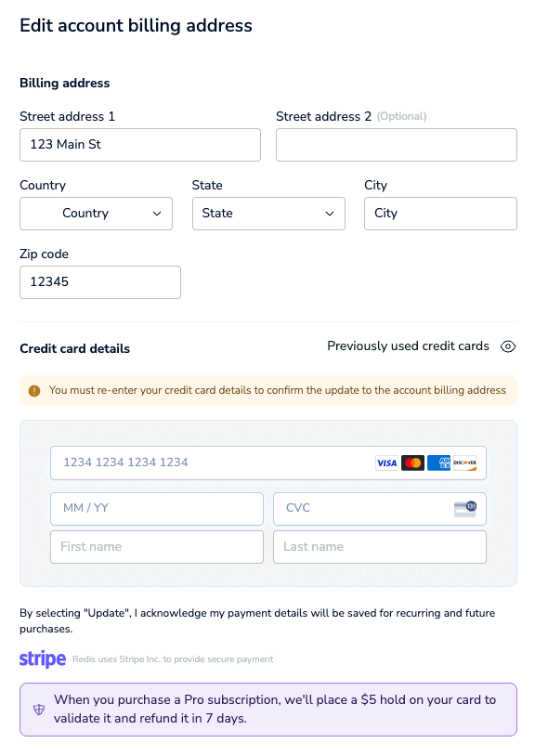The width and height of the screenshot is (535, 756).
Task: Click the American Express logo icon
Action: pyautogui.click(x=438, y=463)
